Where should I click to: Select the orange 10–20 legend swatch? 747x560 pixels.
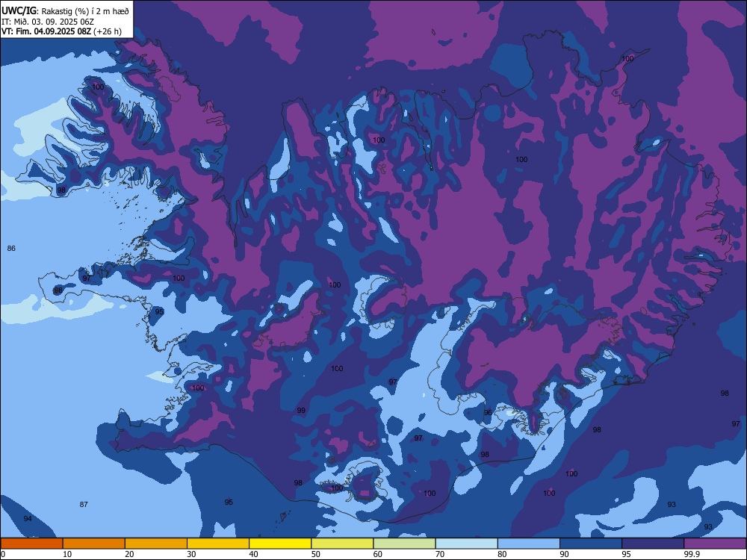[94, 544]
